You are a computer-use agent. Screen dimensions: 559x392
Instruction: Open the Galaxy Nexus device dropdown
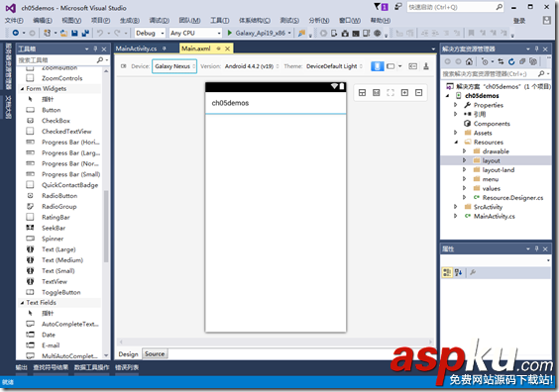pyautogui.click(x=174, y=66)
